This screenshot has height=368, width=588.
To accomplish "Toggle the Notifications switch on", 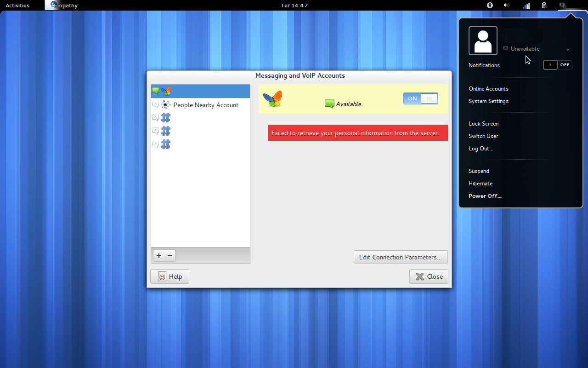I will (x=557, y=65).
